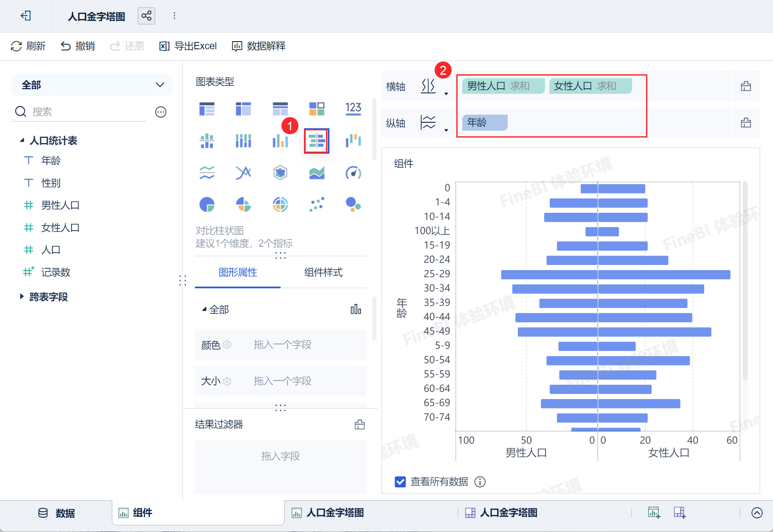Choose the scatter plot chart icon

click(317, 205)
